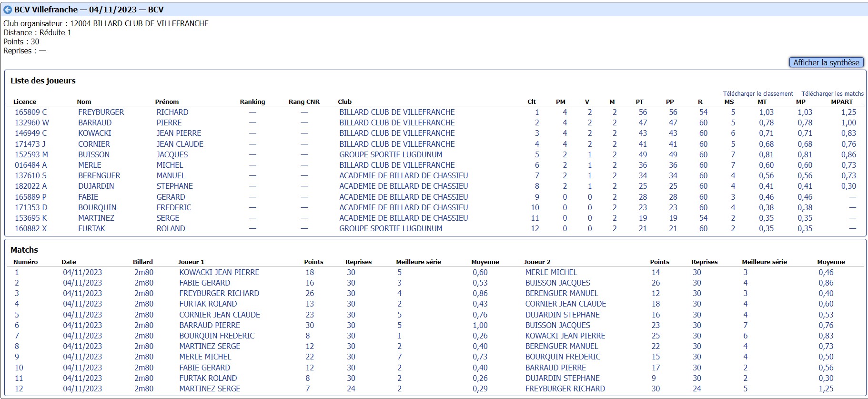Click the Joueur 1 column header
Viewport: 868px width, 399px height.
[x=191, y=262]
